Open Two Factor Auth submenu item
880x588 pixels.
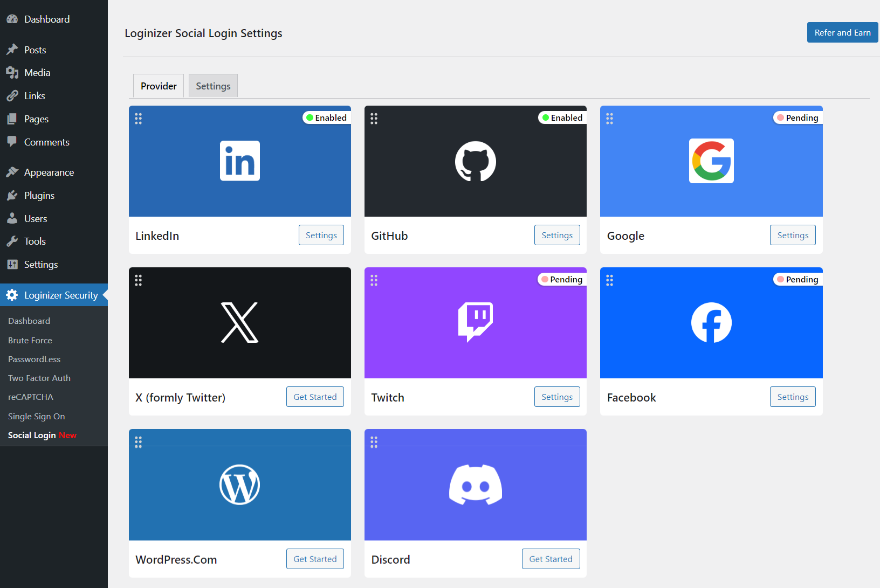(x=39, y=378)
